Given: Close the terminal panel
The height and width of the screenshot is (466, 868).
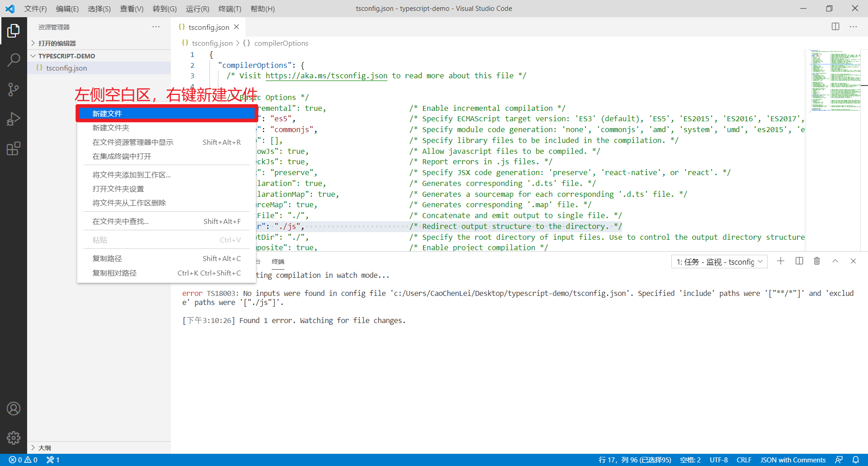Looking at the screenshot, I should point(853,261).
